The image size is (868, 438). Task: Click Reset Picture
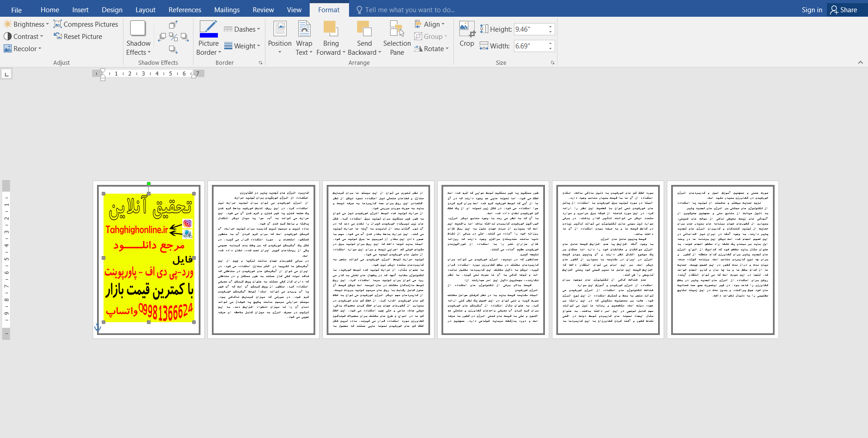(78, 37)
